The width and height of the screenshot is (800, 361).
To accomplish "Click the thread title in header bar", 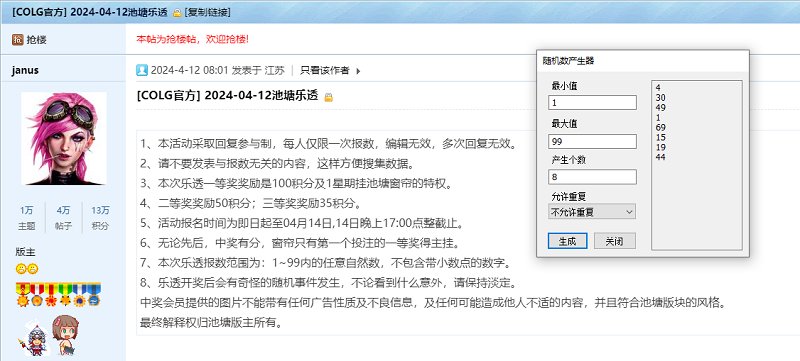I will point(89,12).
